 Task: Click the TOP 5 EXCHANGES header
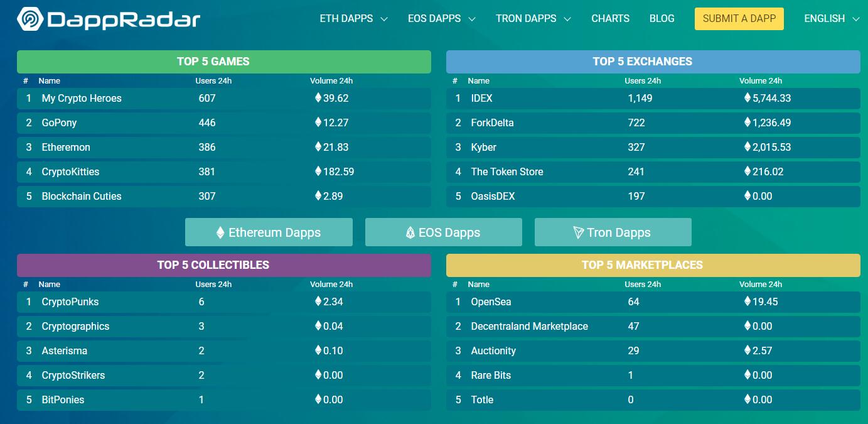[x=653, y=62]
